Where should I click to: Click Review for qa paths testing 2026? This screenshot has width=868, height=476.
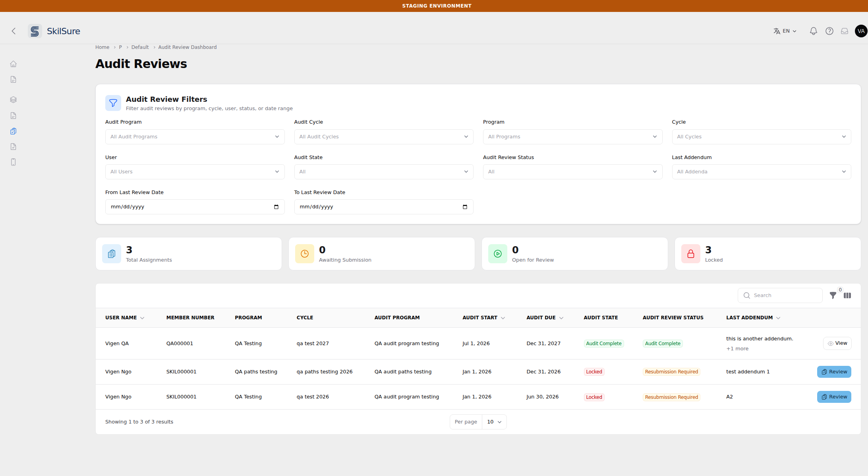pos(834,372)
